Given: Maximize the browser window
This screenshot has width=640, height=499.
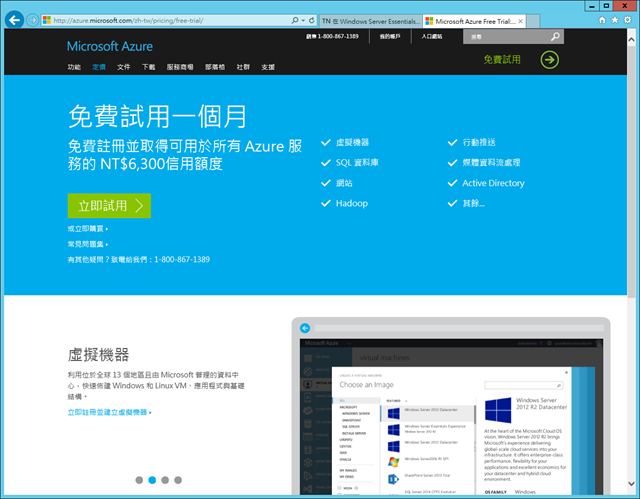Looking at the screenshot, I should 607,6.
